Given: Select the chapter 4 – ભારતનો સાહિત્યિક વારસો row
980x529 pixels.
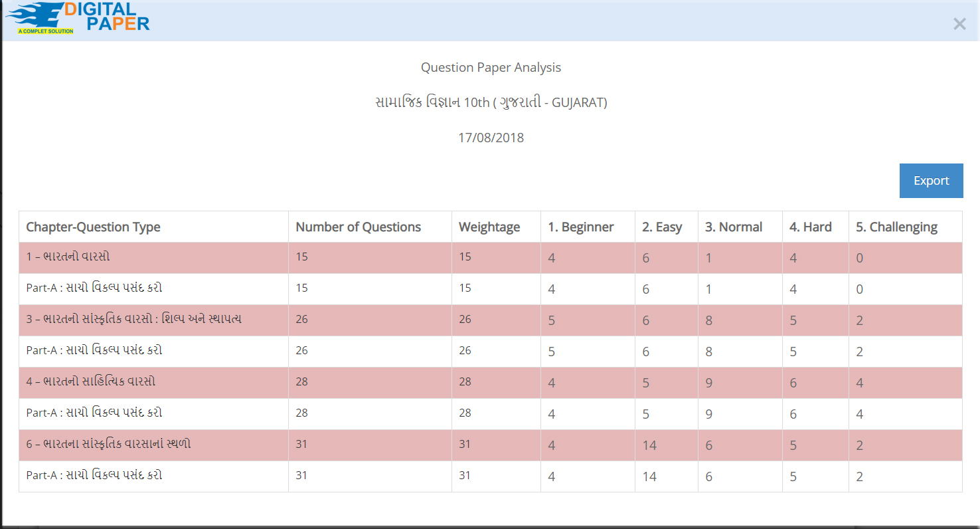Looking at the screenshot, I should pyautogui.click(x=91, y=382).
